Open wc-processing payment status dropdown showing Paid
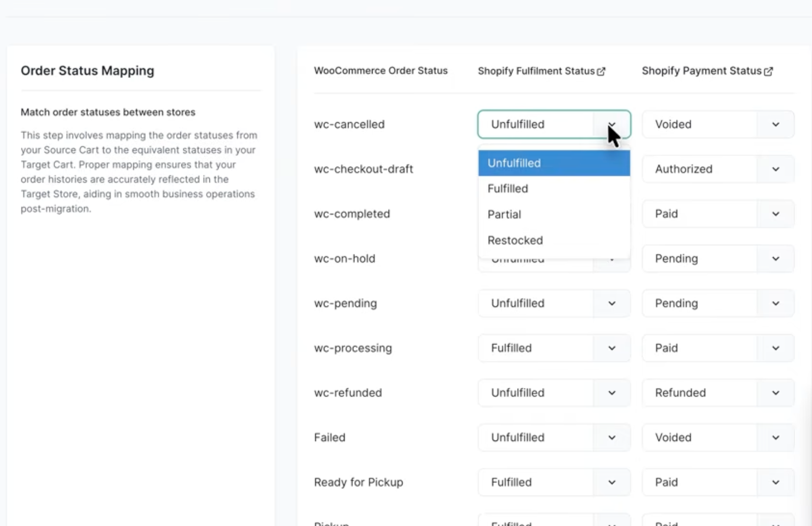Viewport: 812px width, 526px height. (718, 348)
